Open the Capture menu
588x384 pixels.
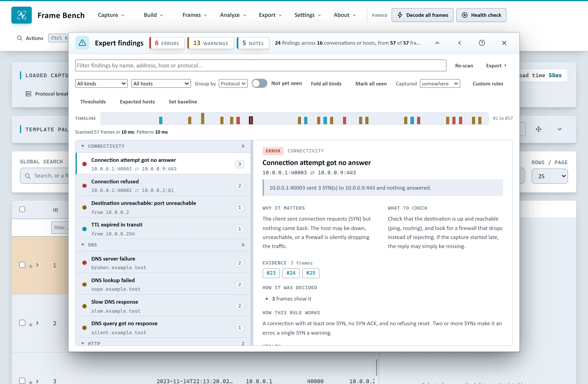(111, 15)
